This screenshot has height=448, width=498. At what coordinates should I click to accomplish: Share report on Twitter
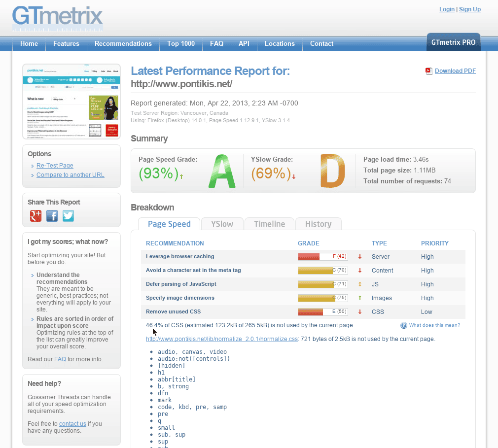(68, 216)
